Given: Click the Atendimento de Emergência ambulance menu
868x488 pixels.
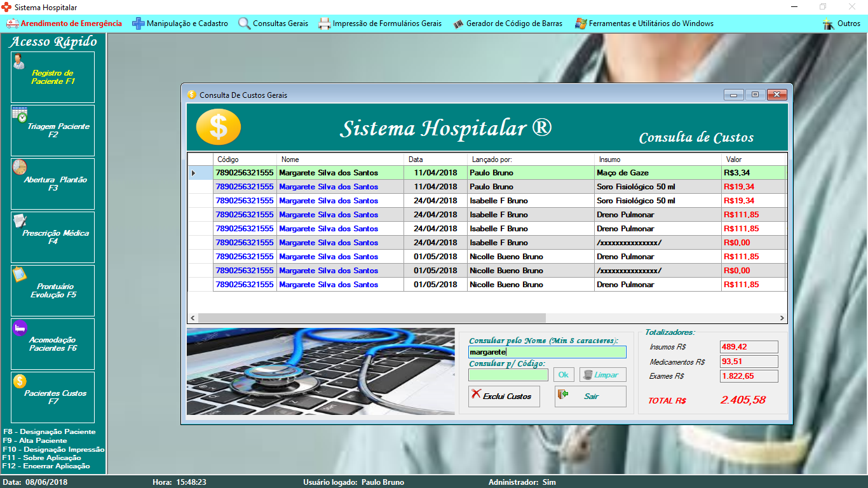Looking at the screenshot, I should coord(64,24).
